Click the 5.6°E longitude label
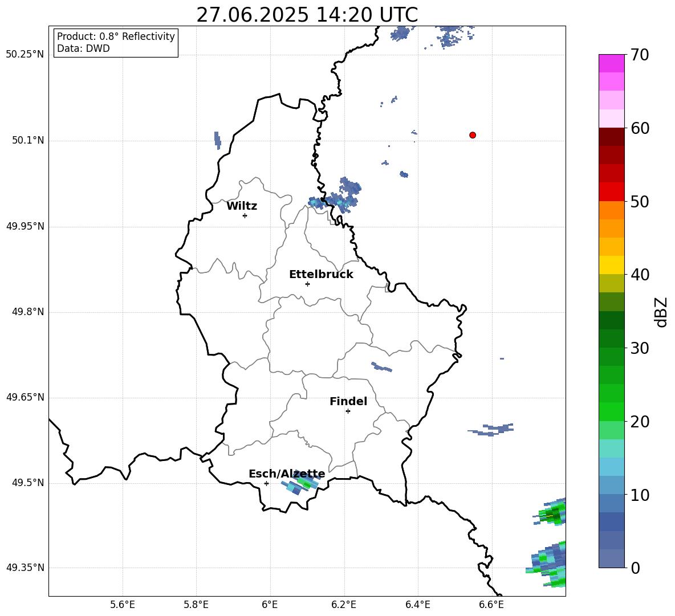This screenshot has height=616, width=675. pos(123,605)
